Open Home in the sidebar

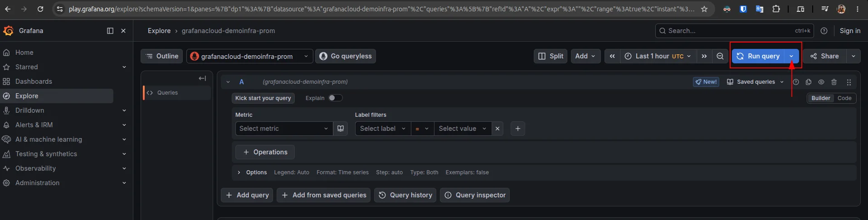coord(24,53)
